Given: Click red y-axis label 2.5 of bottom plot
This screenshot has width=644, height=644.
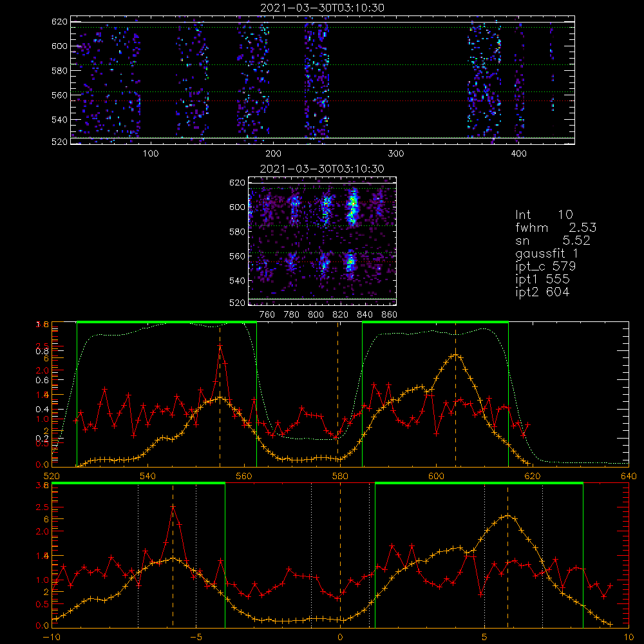Looking at the screenshot, I should pos(43,507).
